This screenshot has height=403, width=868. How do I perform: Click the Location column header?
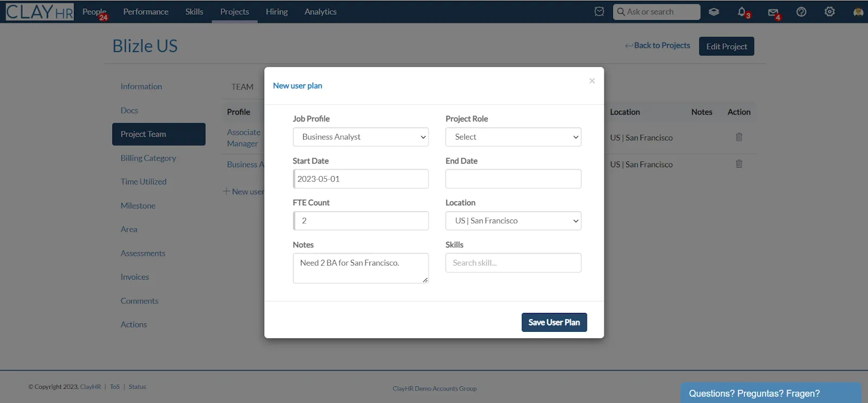pyautogui.click(x=625, y=112)
